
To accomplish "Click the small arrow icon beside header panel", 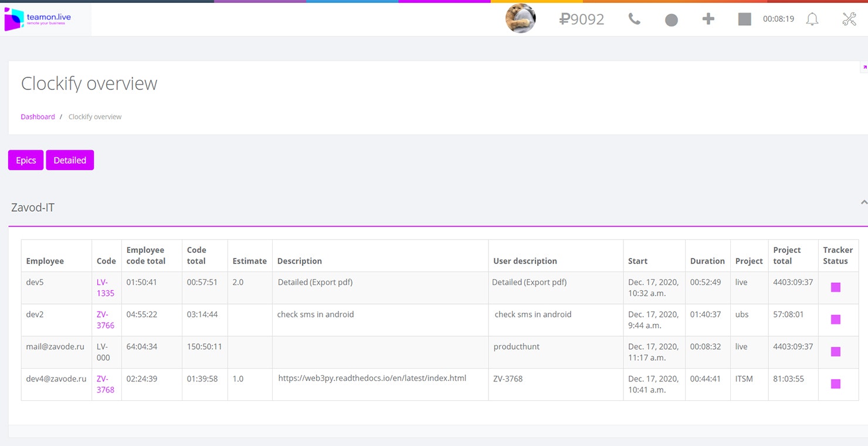I will [864, 67].
